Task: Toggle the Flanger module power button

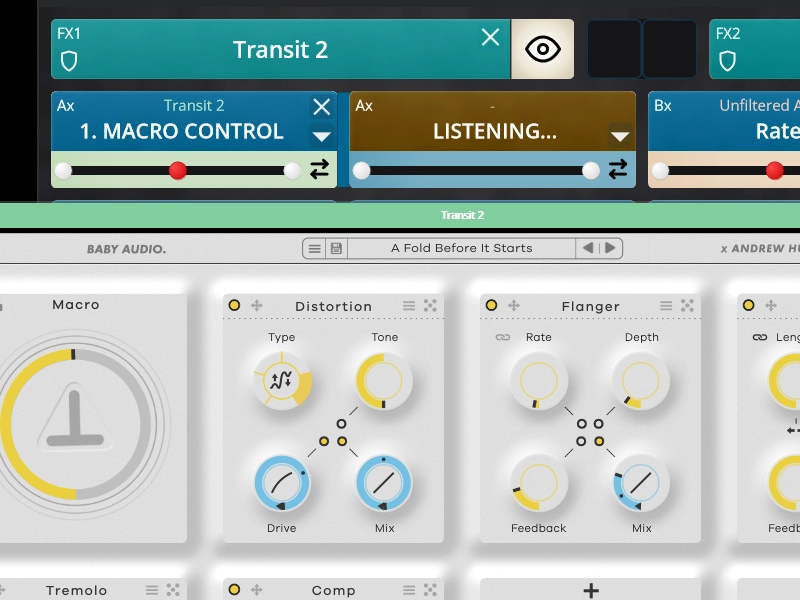Action: (x=491, y=305)
